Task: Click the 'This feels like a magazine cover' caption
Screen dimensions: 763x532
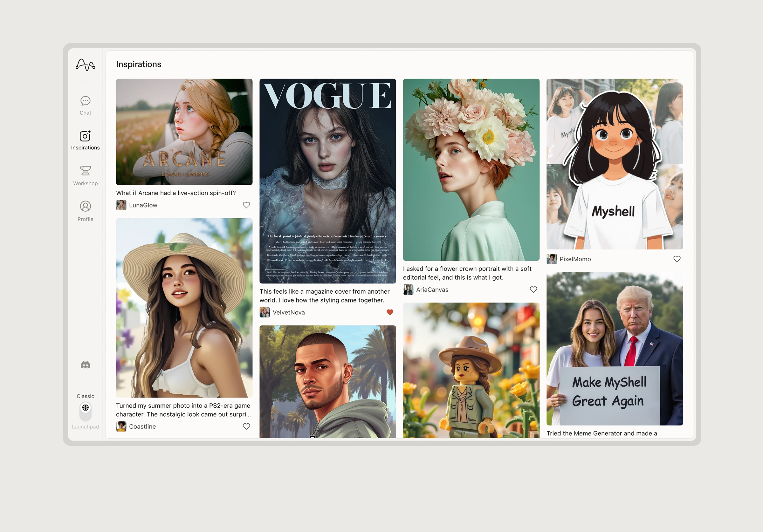Action: pyautogui.click(x=325, y=296)
